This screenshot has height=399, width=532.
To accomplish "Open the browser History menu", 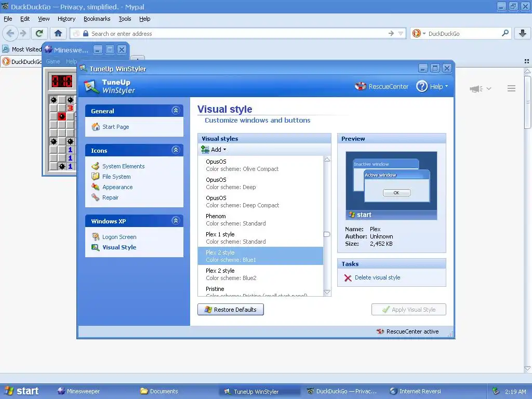I will (66, 19).
